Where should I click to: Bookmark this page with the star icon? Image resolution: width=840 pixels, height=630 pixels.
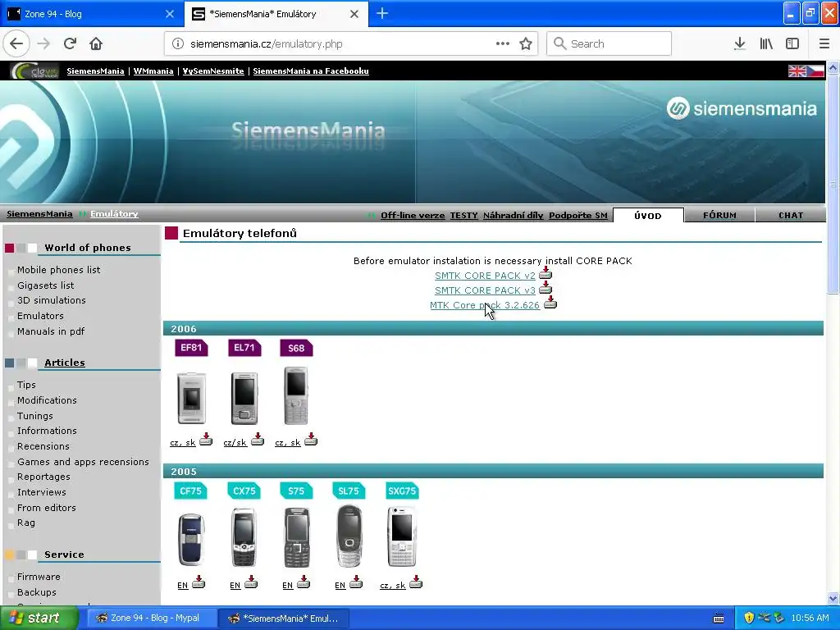pyautogui.click(x=526, y=44)
